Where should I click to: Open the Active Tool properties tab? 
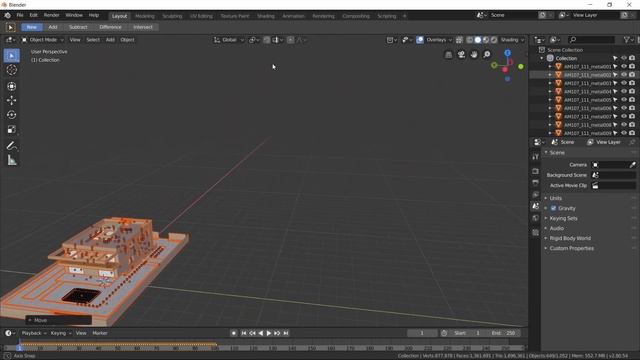coord(536,157)
